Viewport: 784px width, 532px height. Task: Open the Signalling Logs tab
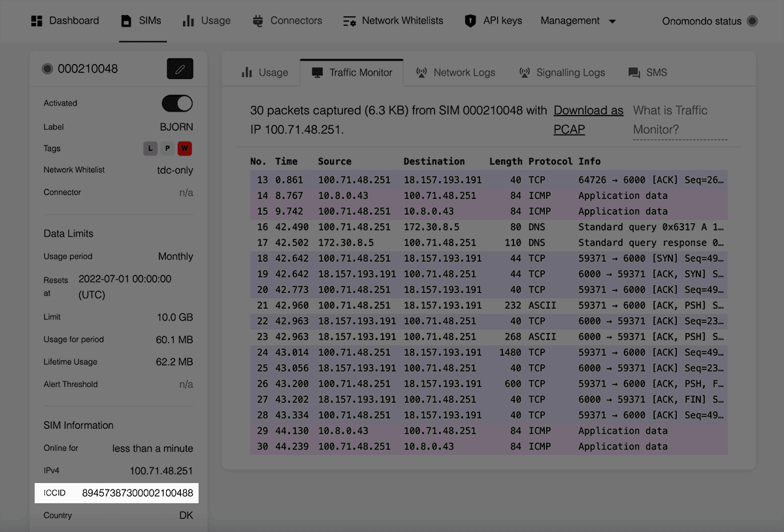coord(562,72)
